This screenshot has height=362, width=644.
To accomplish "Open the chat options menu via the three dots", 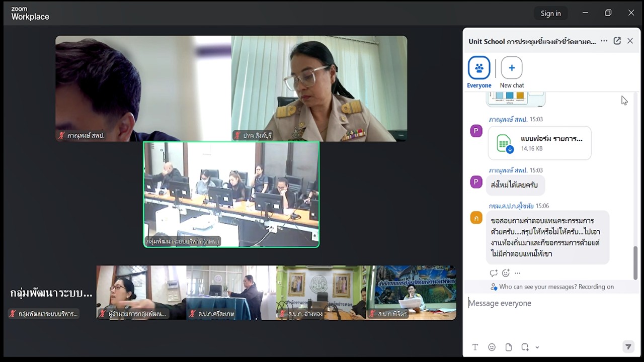I will [x=603, y=41].
